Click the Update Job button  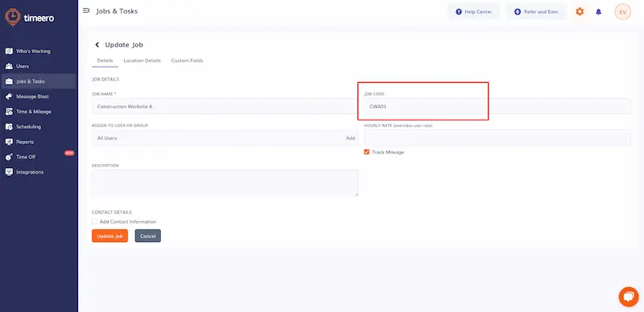109,236
